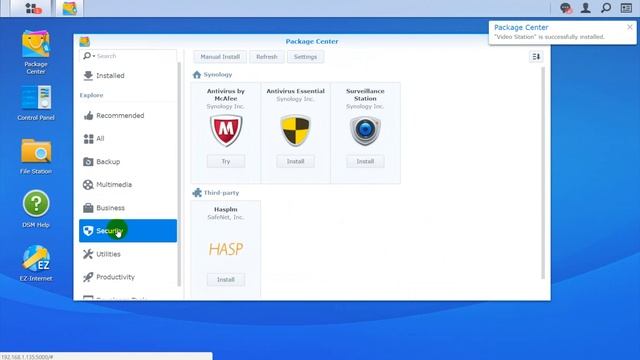The width and height of the screenshot is (640, 360).
Task: Install Antivirus Essential
Action: pos(296,161)
